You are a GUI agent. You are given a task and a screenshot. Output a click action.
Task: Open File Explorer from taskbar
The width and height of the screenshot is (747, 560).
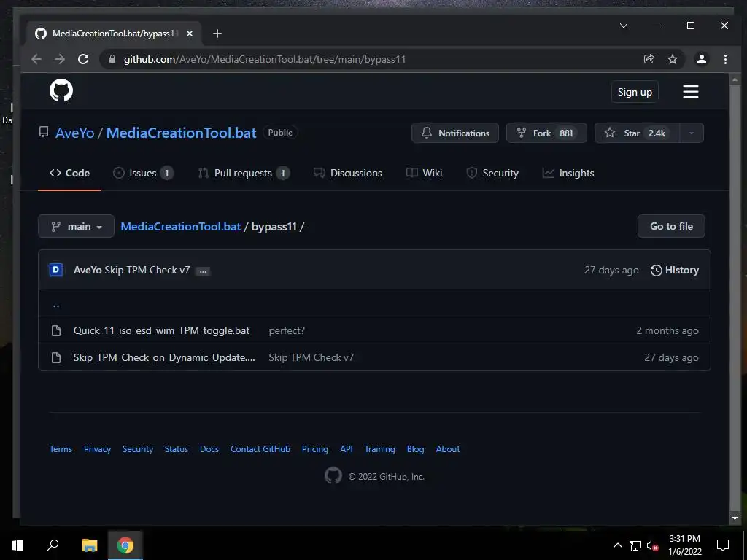(x=89, y=545)
